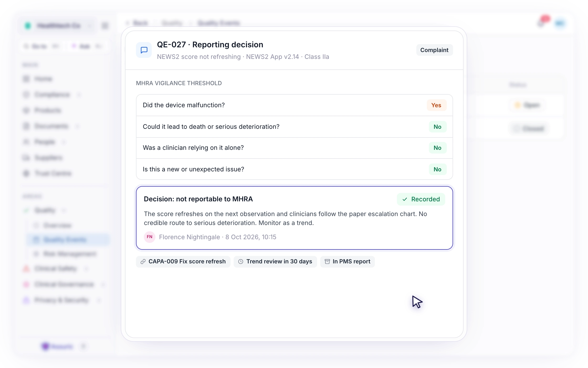The height and width of the screenshot is (368, 588).
Task: Click the No answer for clinician relying alone
Action: (438, 148)
